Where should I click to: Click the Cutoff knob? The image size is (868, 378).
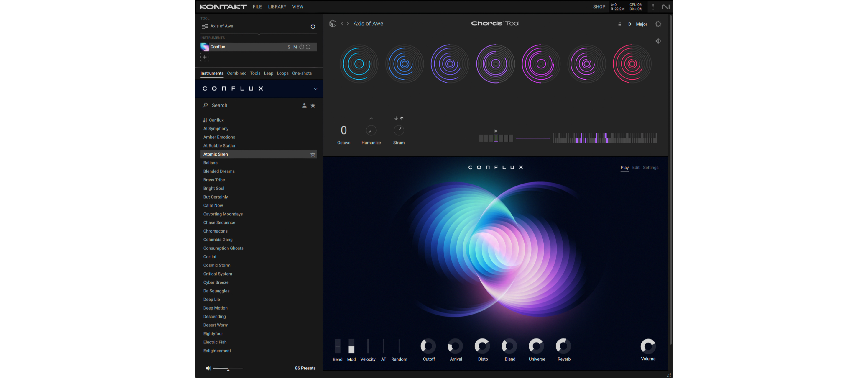(x=428, y=346)
